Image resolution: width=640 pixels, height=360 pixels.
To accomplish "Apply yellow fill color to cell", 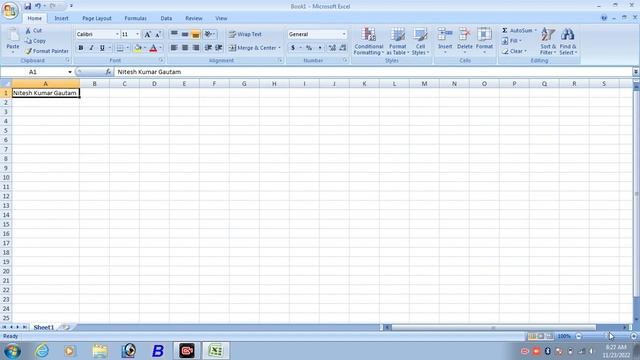I will (138, 48).
